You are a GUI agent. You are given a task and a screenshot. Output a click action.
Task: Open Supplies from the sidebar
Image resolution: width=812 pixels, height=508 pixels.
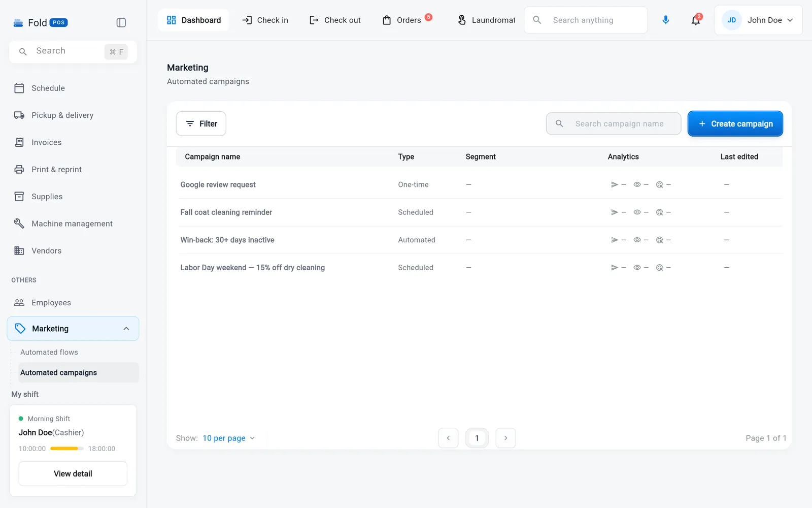[73, 197]
